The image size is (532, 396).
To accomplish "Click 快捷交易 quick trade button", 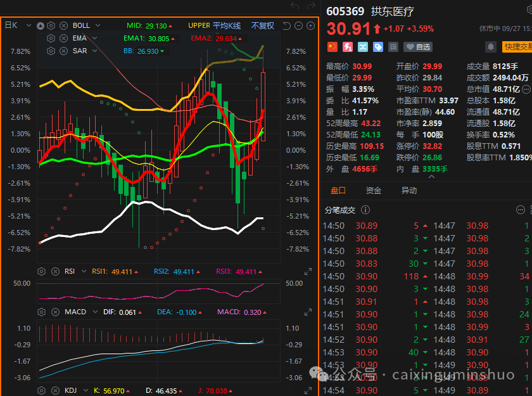I will [517, 47].
